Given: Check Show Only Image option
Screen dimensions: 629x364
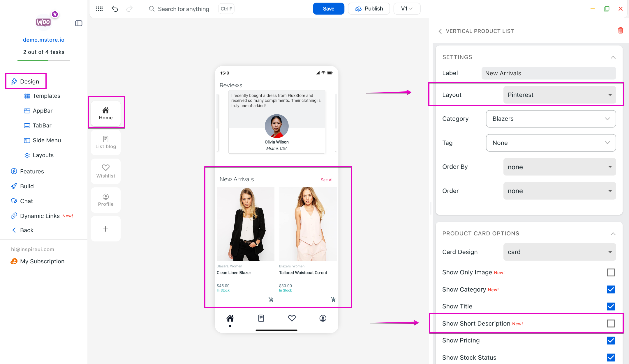Looking at the screenshot, I should 611,272.
